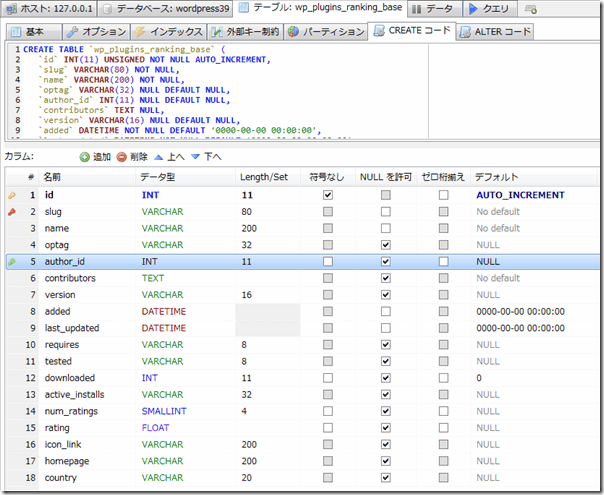This screenshot has width=604, height=495.
Task: Toggle NULL を許可 checkbox for name
Action: click(x=386, y=228)
